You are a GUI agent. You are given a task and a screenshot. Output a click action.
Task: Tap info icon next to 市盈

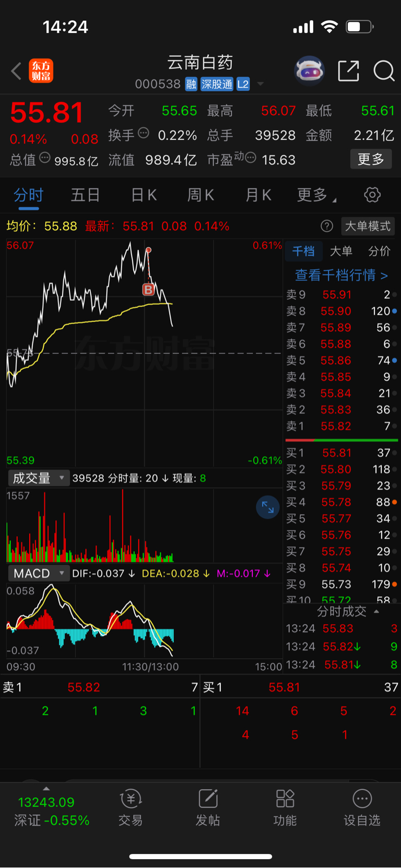(251, 157)
